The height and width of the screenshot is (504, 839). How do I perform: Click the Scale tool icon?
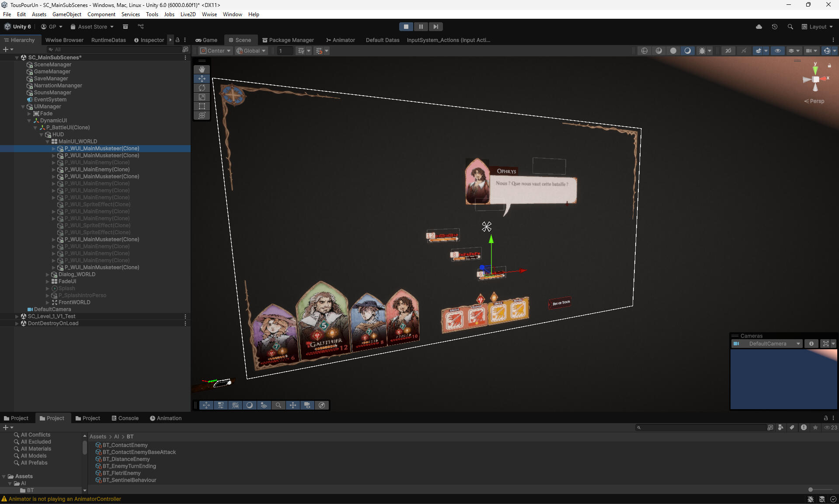[x=202, y=97]
